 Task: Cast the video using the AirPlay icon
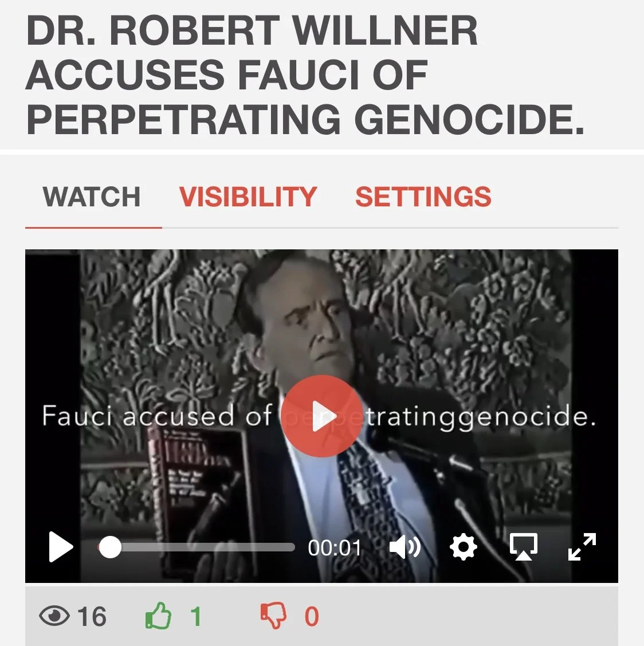523,547
